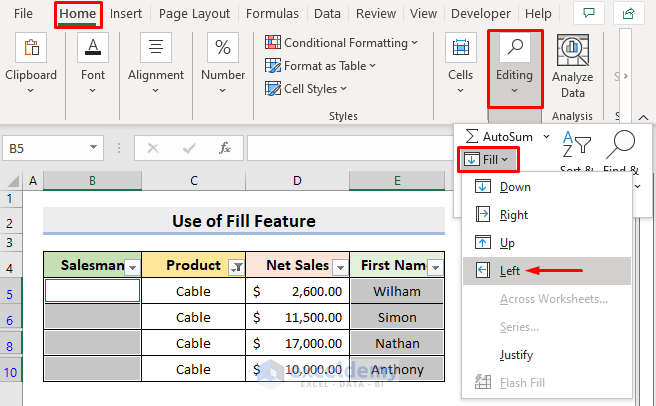Image resolution: width=656 pixels, height=406 pixels.
Task: Open the Clipboard group icon
Action: 31,48
